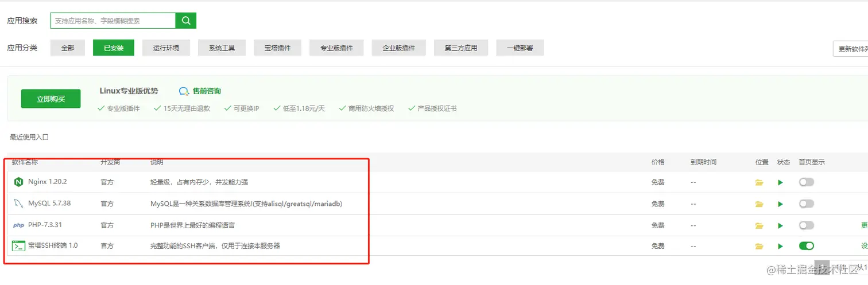Click 官方 developer in the MySQL row
This screenshot has height=285, width=868.
point(107,204)
